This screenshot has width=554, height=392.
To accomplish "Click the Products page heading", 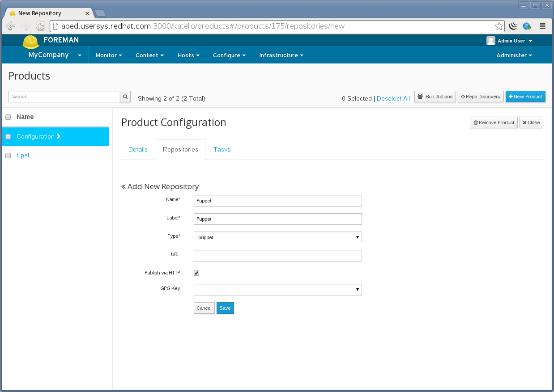I will click(29, 76).
